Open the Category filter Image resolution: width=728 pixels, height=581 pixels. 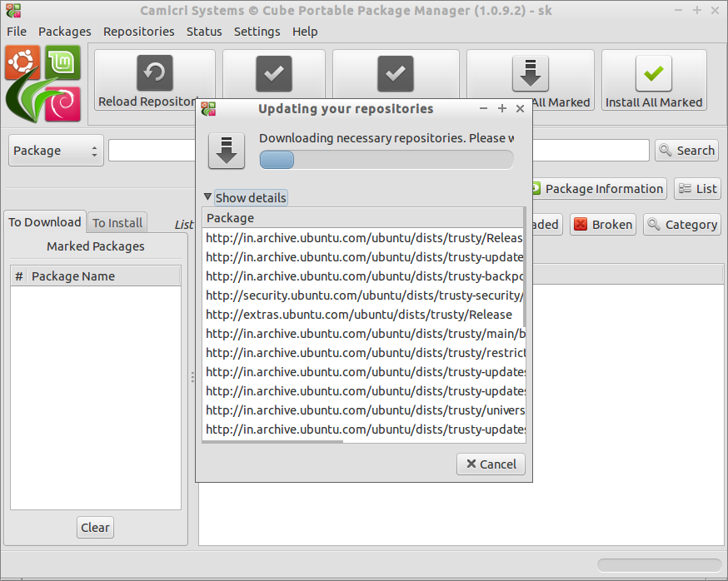(x=681, y=225)
